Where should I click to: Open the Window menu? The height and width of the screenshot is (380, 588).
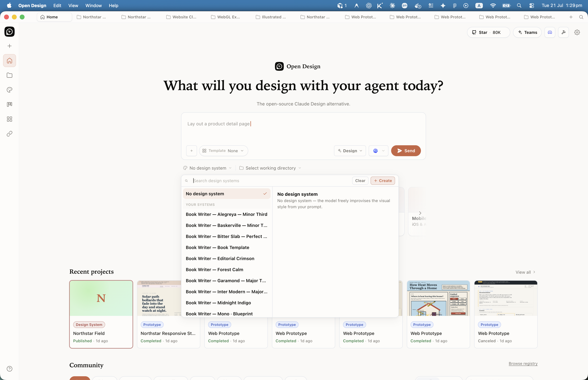(94, 5)
